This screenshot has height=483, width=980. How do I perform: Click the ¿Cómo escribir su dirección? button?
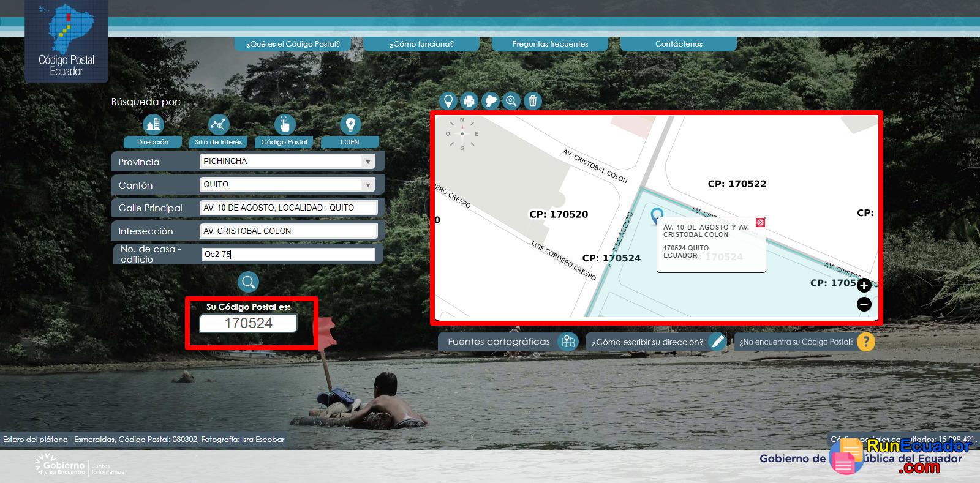point(656,342)
